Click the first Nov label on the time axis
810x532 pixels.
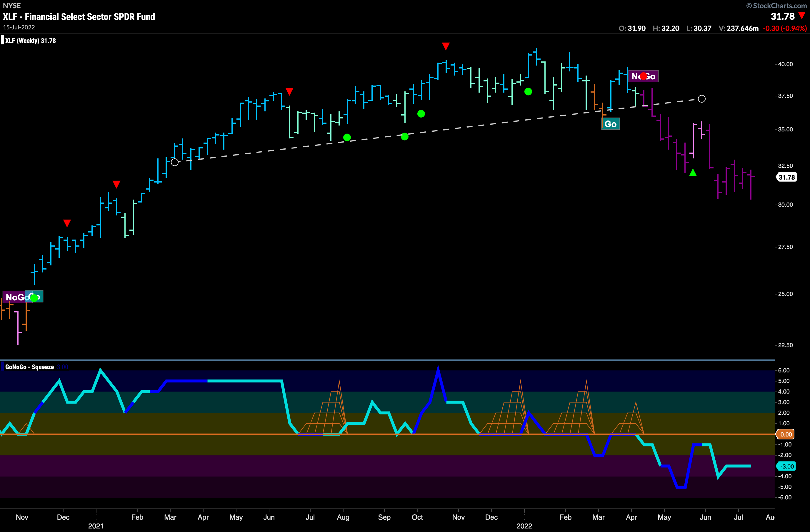tap(22, 517)
